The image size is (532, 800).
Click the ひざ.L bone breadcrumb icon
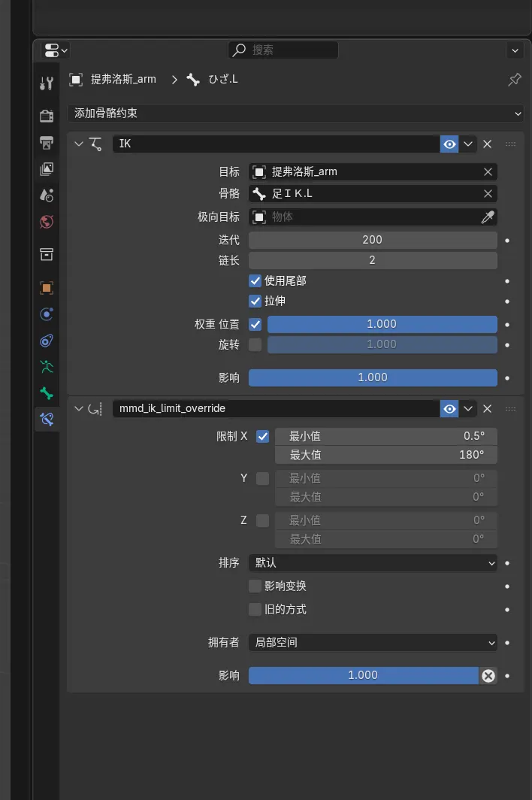point(193,80)
